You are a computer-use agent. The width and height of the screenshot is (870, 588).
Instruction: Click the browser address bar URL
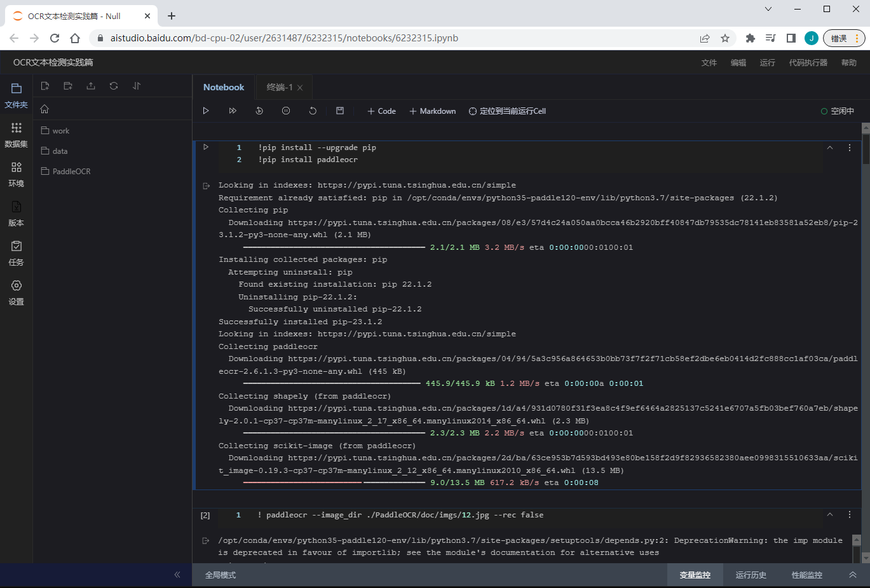tap(284, 38)
